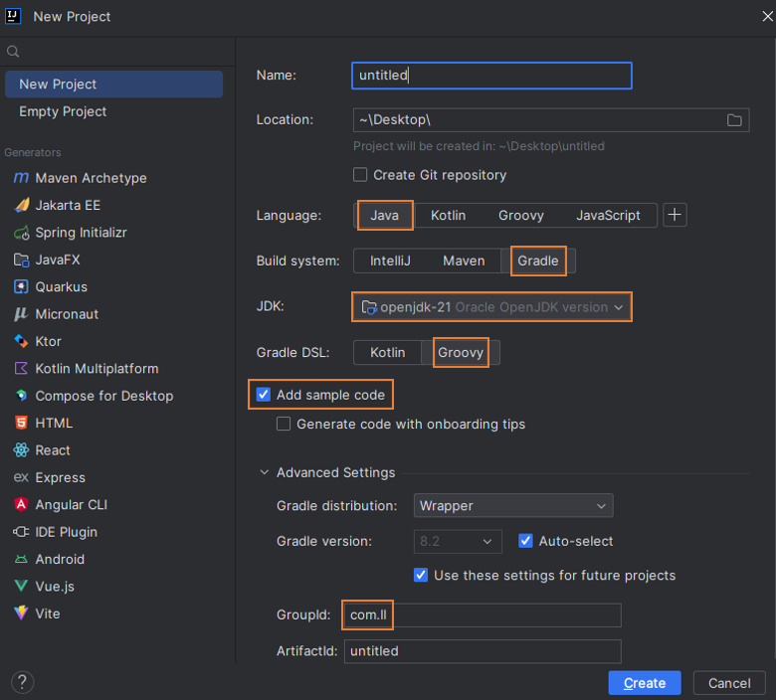Click the Express ex icon
The image size is (776, 700).
click(x=21, y=477)
